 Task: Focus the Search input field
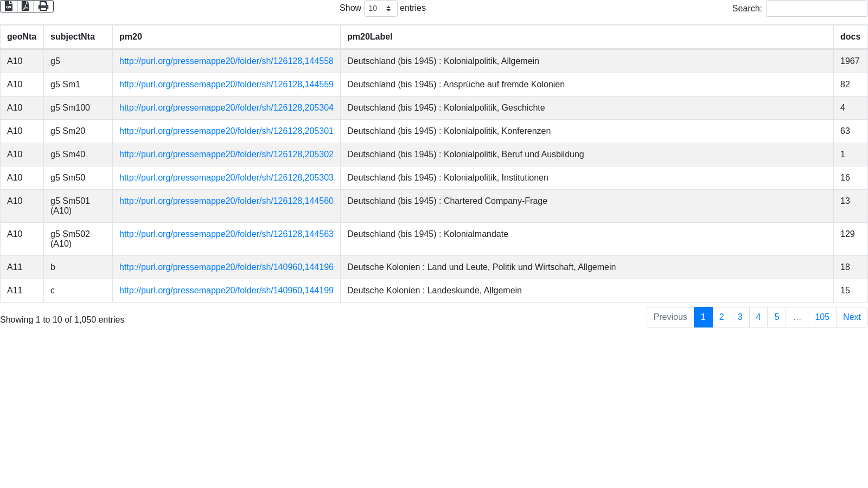pos(816,9)
